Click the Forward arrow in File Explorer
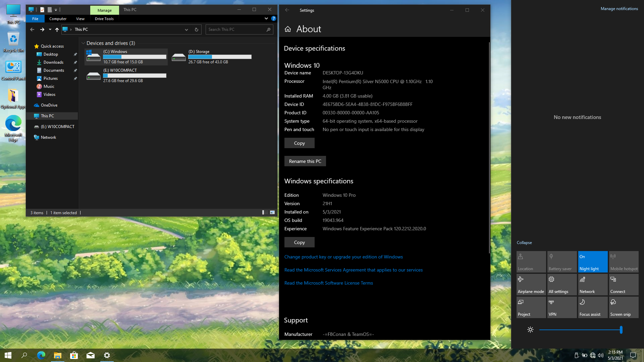 click(x=42, y=29)
